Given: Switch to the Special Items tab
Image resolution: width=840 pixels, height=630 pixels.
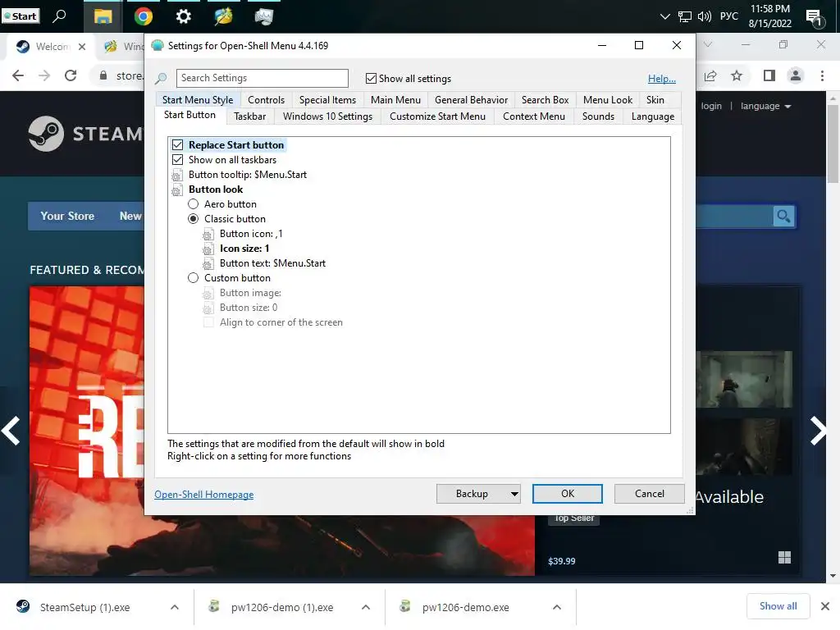Looking at the screenshot, I should click(x=327, y=100).
